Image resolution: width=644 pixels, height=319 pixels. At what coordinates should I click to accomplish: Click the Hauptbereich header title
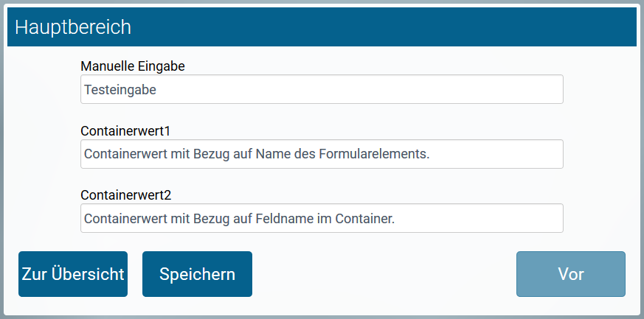[73, 27]
